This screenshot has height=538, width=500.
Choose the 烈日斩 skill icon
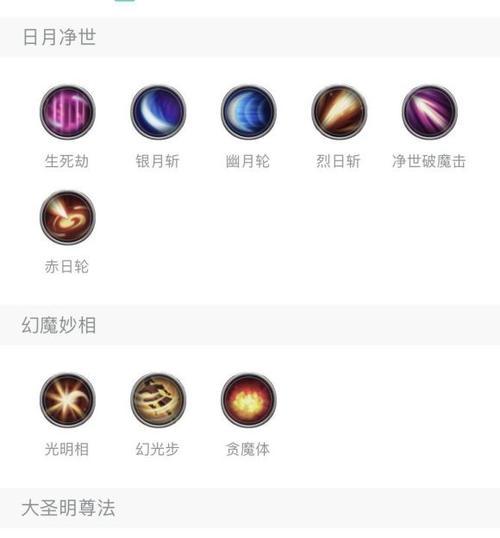pos(339,112)
